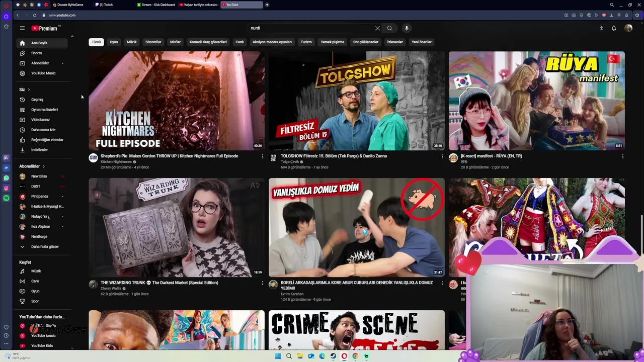Reload the page in browser toolbar

(34, 15)
